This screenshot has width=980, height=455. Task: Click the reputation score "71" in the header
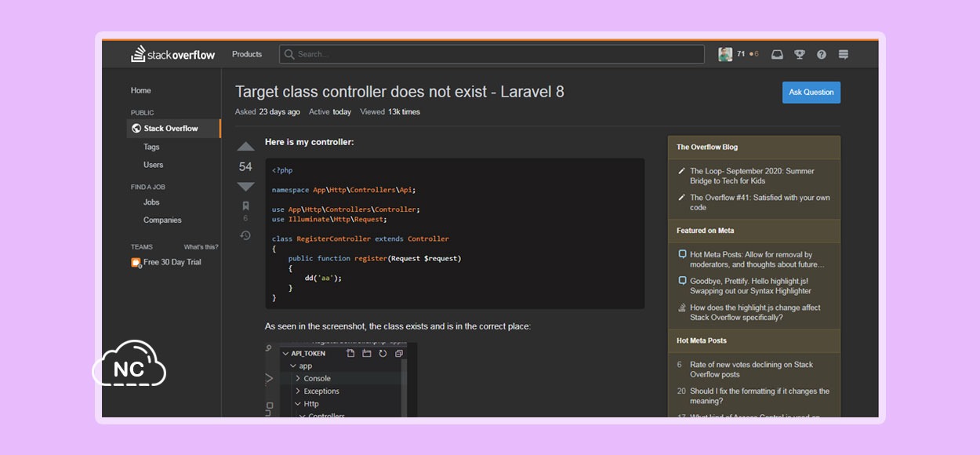(741, 54)
